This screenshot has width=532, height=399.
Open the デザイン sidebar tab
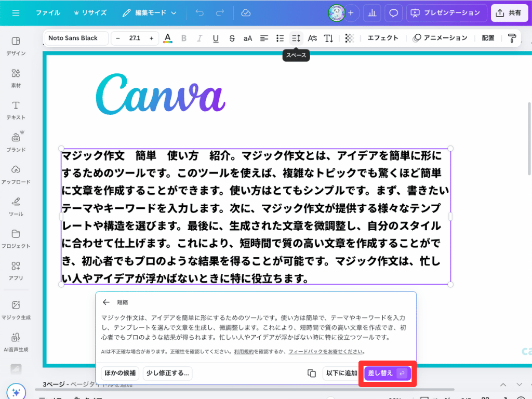pos(16,46)
